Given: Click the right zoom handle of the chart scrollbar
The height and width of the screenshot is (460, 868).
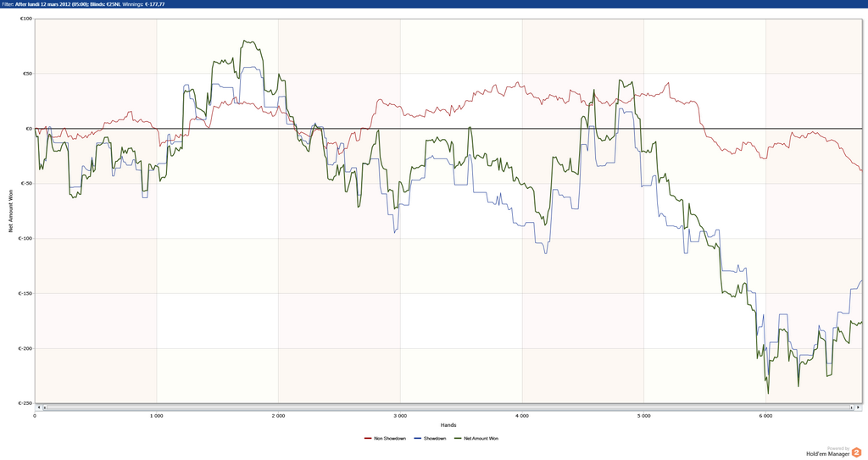Looking at the screenshot, I should [852, 407].
